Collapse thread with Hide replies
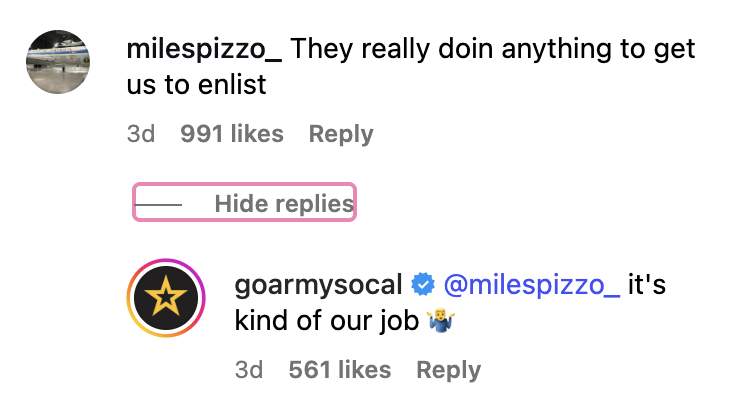 click(x=284, y=204)
